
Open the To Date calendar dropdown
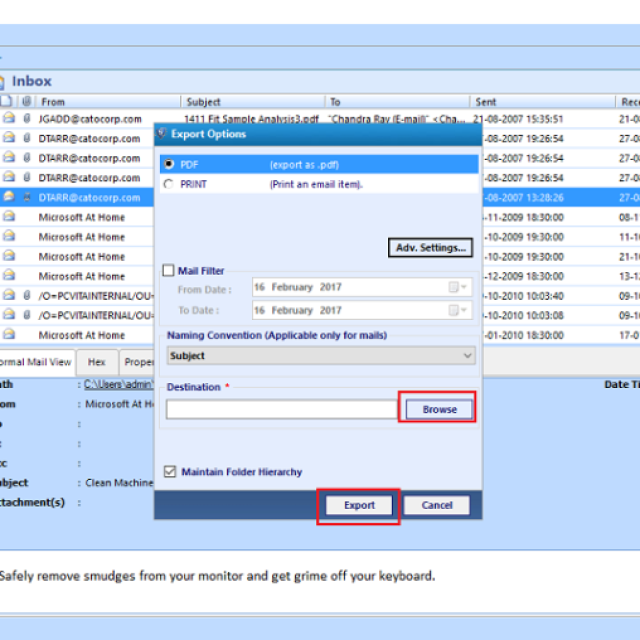coord(458,310)
